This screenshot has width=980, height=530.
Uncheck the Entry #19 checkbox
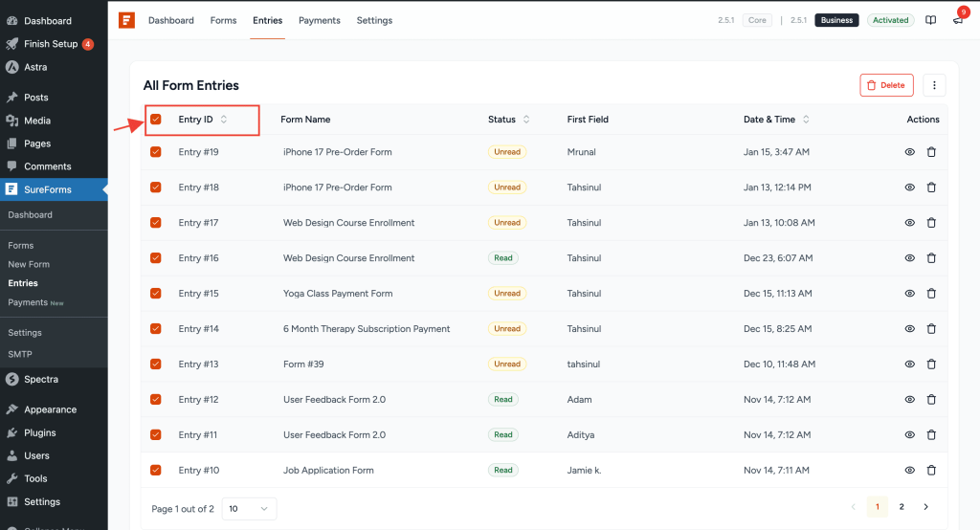click(x=156, y=152)
